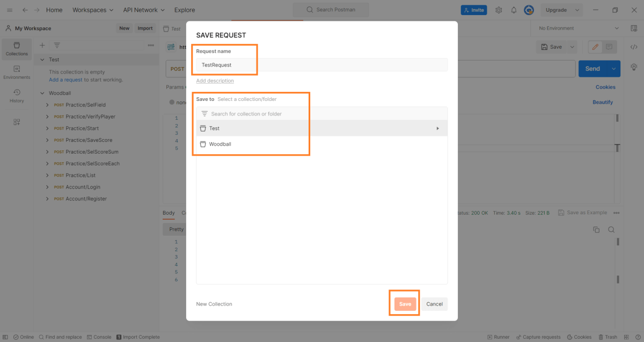Image resolution: width=644 pixels, height=342 pixels.
Task: Expand the Test collection arrow in the dialog
Action: coord(437,128)
